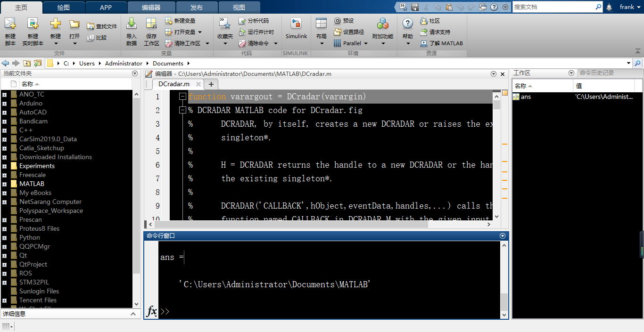Expand the 新建 (New) dropdown arrow
Viewport: 644px width, 332px height.
(55, 42)
